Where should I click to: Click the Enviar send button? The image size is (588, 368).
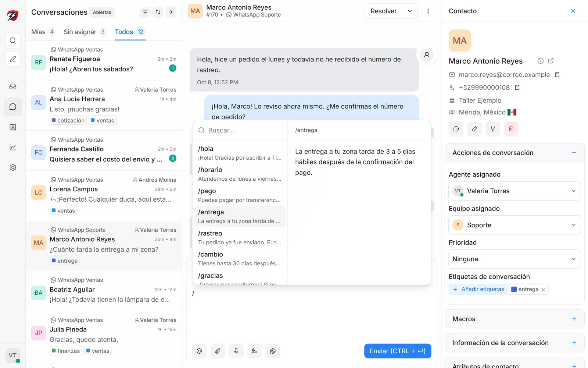[398, 351]
